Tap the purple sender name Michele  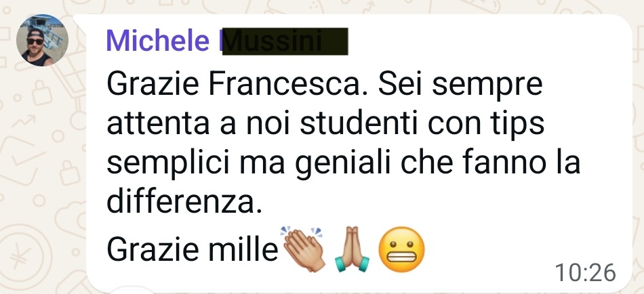click(x=158, y=41)
